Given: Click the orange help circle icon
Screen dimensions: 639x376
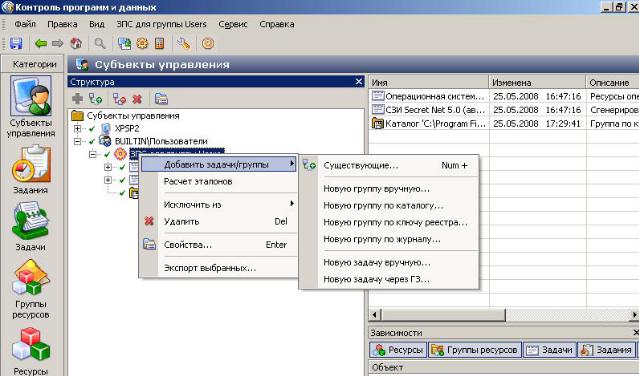Looking at the screenshot, I should (x=208, y=43).
